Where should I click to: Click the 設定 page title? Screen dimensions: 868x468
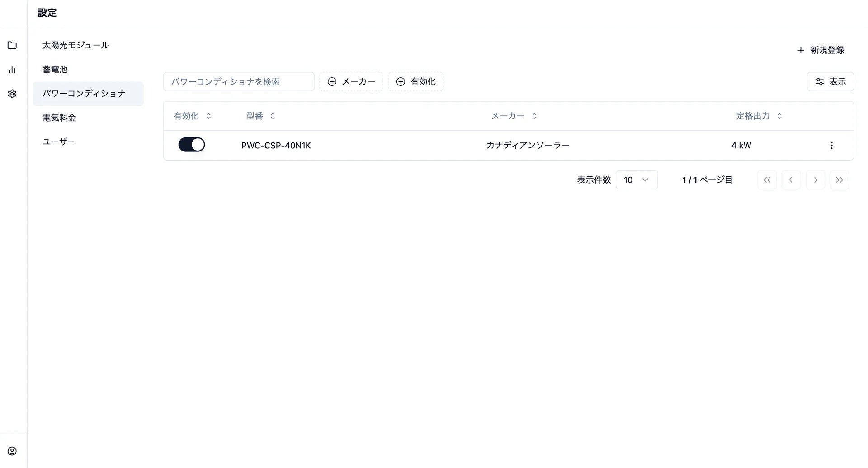(x=47, y=13)
